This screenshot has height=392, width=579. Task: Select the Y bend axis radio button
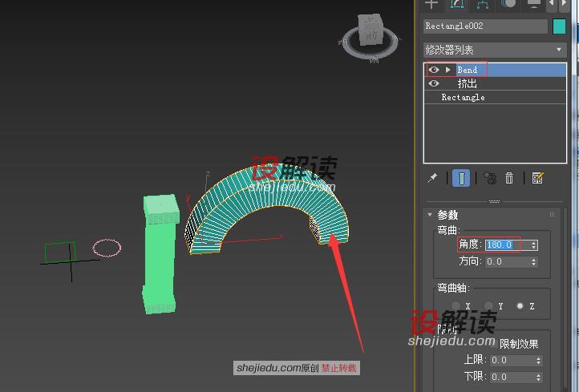click(x=488, y=306)
